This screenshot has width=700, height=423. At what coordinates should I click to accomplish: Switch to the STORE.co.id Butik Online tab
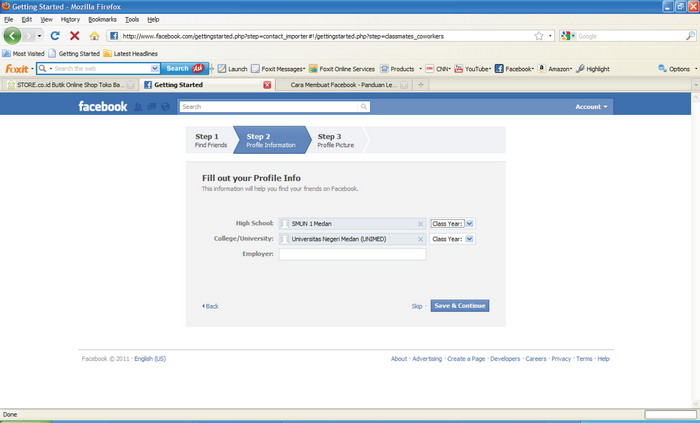71,85
